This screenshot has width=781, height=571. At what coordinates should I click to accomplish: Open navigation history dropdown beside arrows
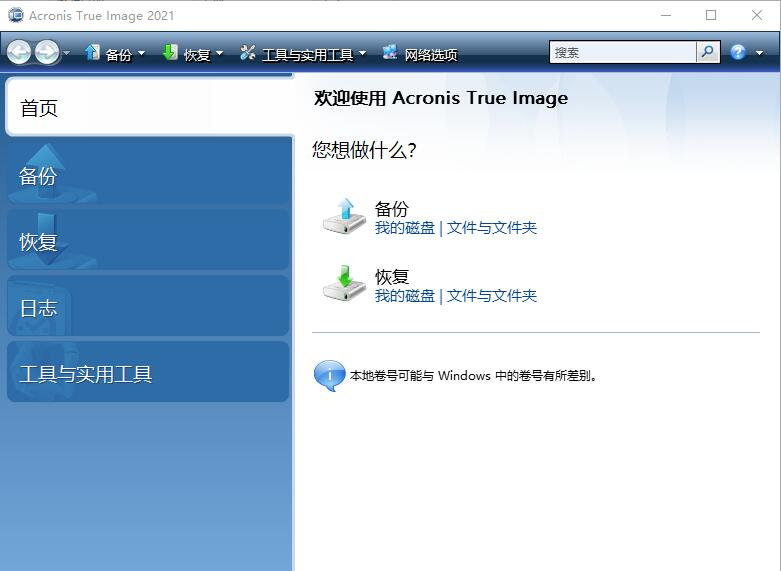pyautogui.click(x=66, y=53)
